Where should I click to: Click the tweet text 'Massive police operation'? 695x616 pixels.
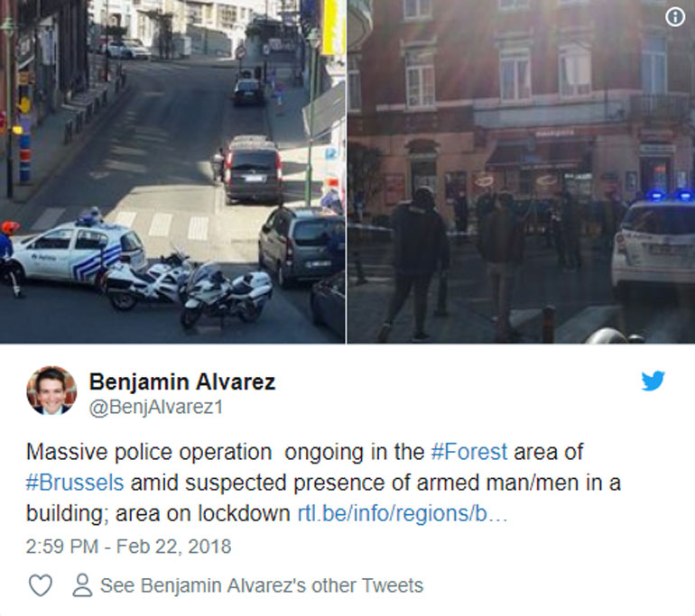tap(149, 452)
